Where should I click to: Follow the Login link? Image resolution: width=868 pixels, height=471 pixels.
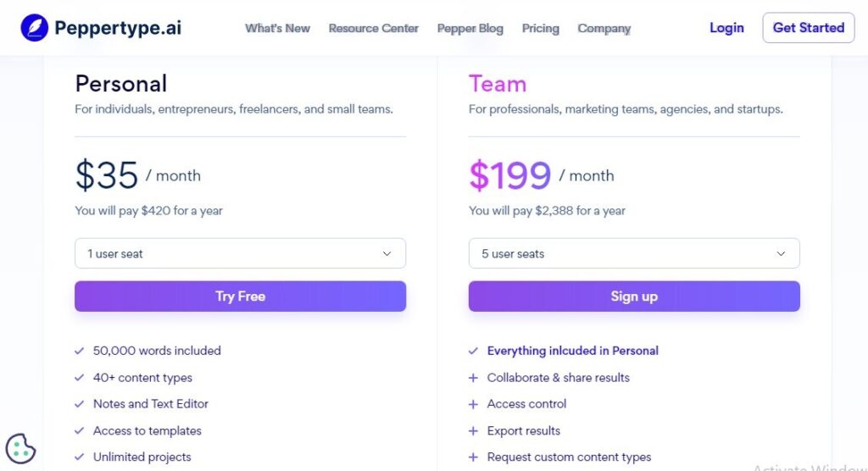pyautogui.click(x=726, y=28)
